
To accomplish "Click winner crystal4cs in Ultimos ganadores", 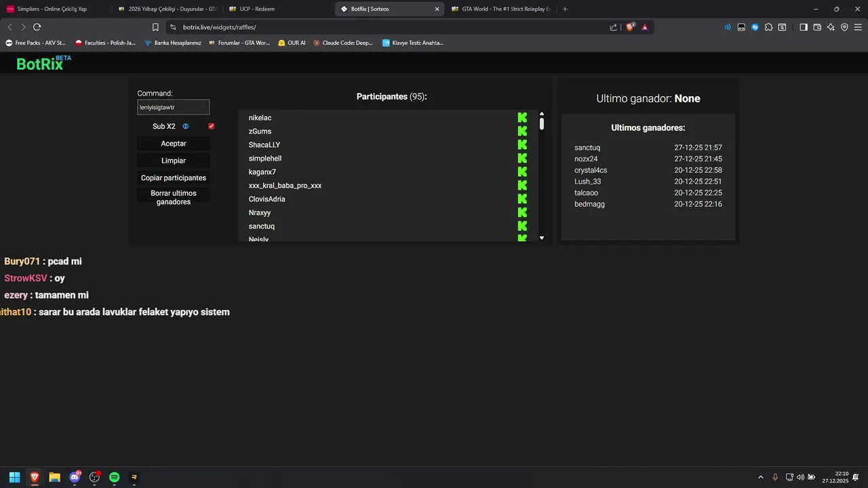I will point(591,170).
